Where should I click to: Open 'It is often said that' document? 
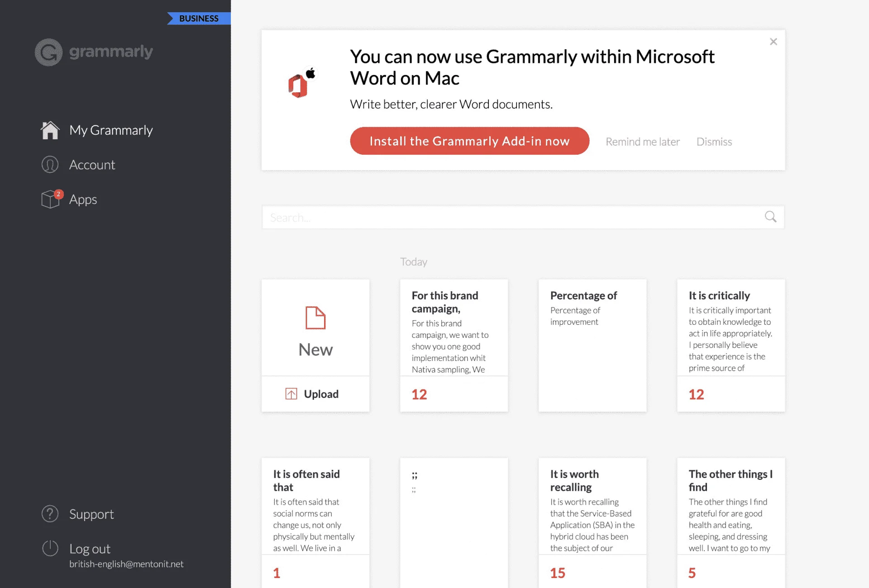[x=315, y=523]
